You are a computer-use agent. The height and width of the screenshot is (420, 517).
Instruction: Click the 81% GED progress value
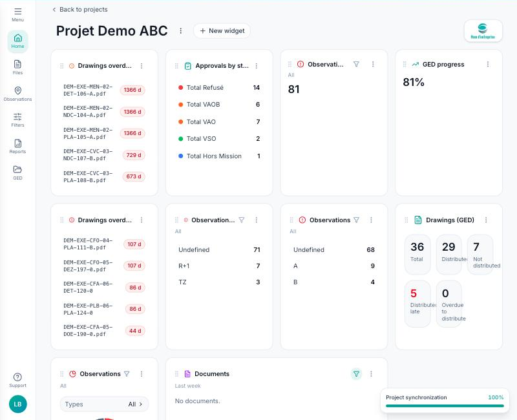click(x=414, y=82)
